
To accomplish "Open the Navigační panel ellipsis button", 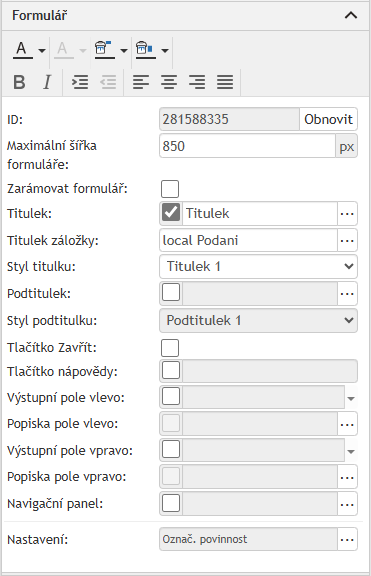I will 347,504.
